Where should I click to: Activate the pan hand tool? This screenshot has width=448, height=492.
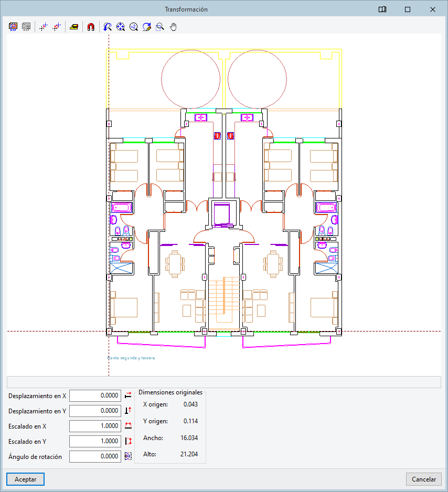tap(173, 27)
